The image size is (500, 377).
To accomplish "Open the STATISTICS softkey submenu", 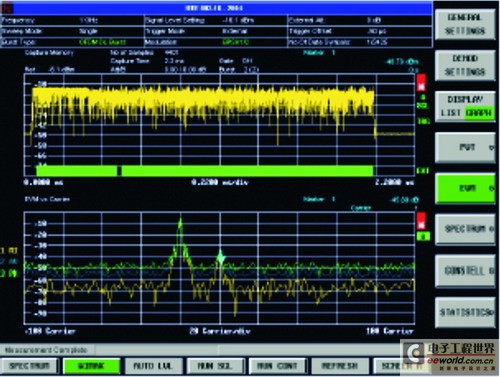I will point(465,312).
